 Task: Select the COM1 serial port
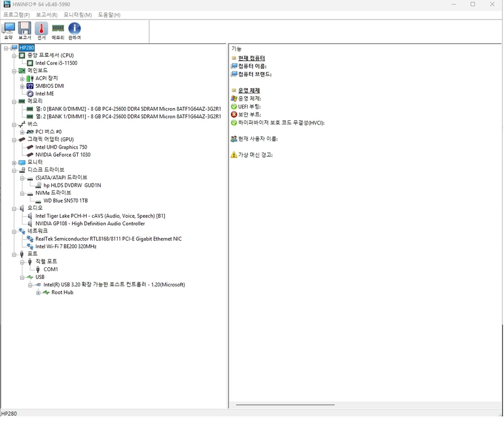[51, 271]
